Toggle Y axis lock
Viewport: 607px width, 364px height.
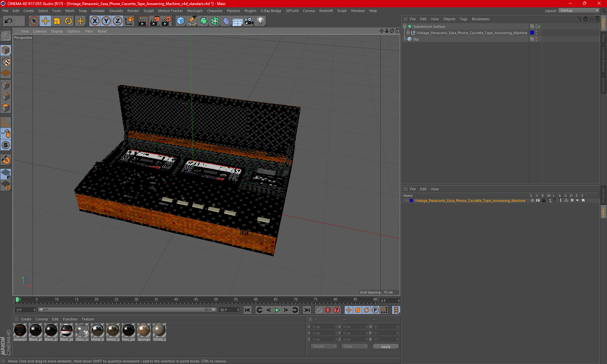(106, 21)
